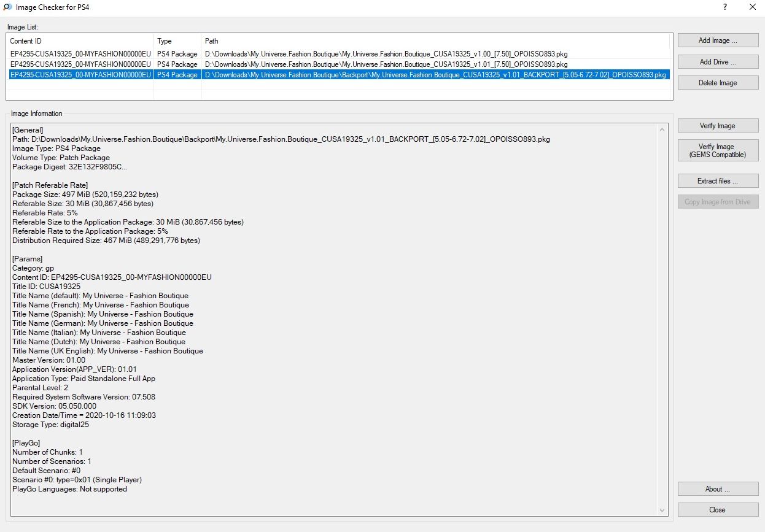Click the Master Version: 01.00 line
The height and width of the screenshot is (532, 765).
[x=49, y=360]
